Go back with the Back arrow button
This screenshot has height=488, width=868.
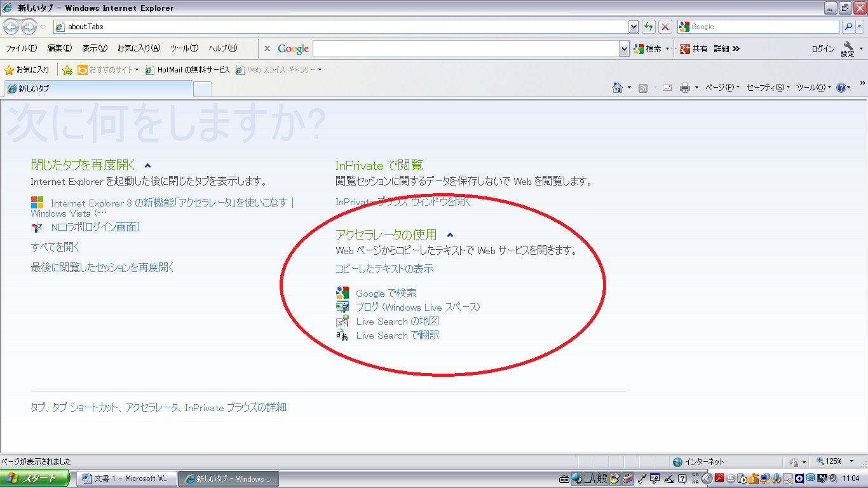click(11, 27)
